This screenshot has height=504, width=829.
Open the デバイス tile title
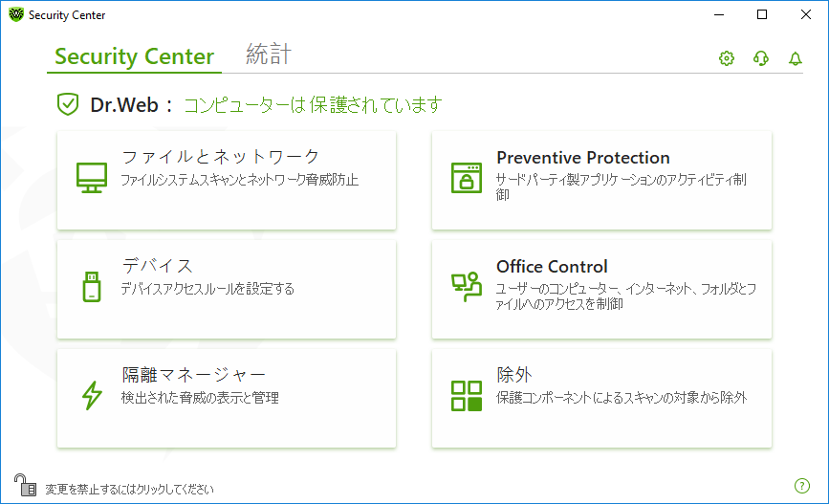(158, 266)
